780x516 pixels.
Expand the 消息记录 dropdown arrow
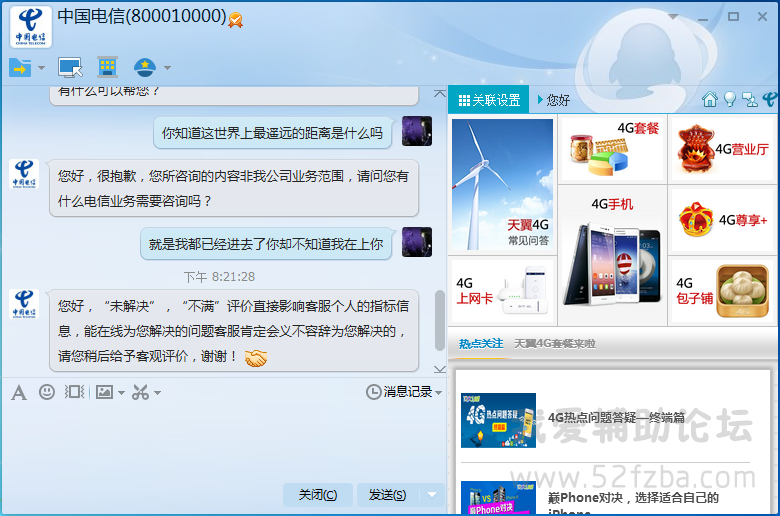click(x=438, y=393)
